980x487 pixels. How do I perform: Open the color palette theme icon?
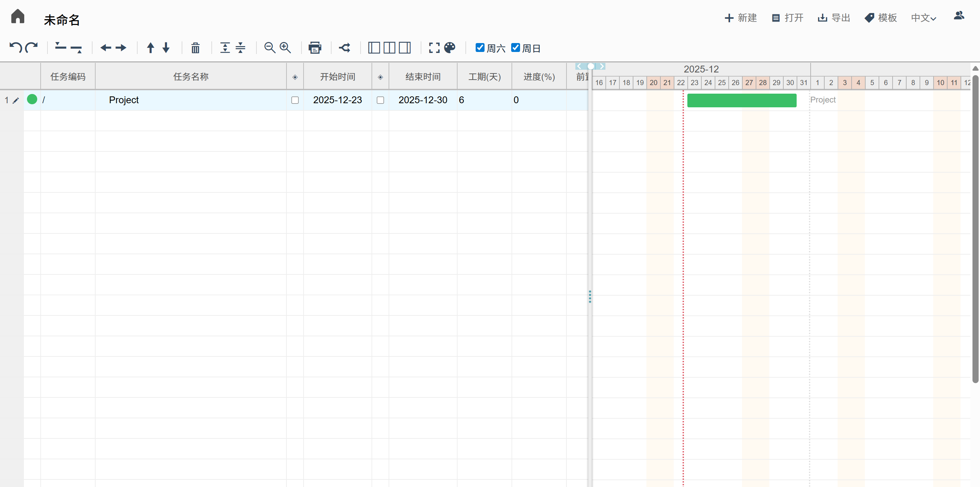(x=449, y=48)
